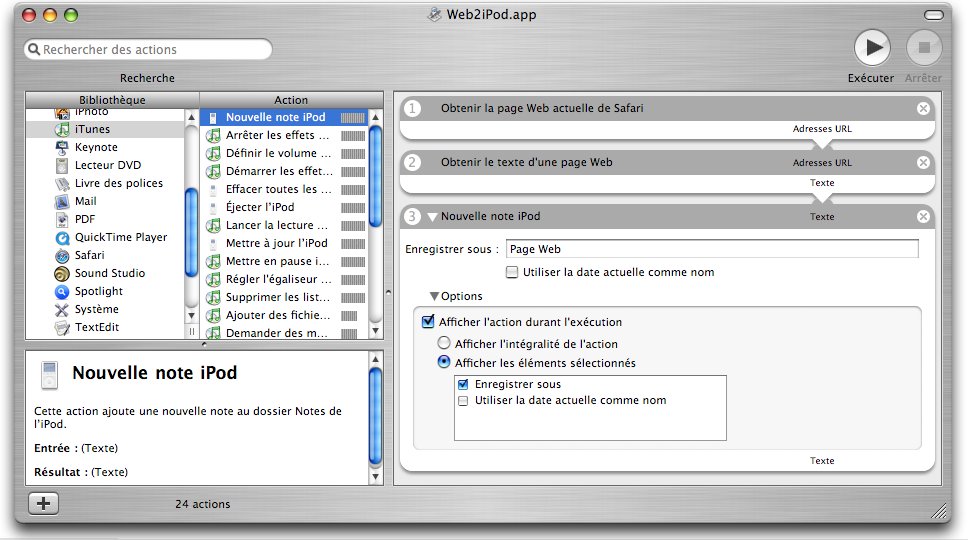Select the Keynote library icon
Viewport: 968px width, 540px height.
62,147
